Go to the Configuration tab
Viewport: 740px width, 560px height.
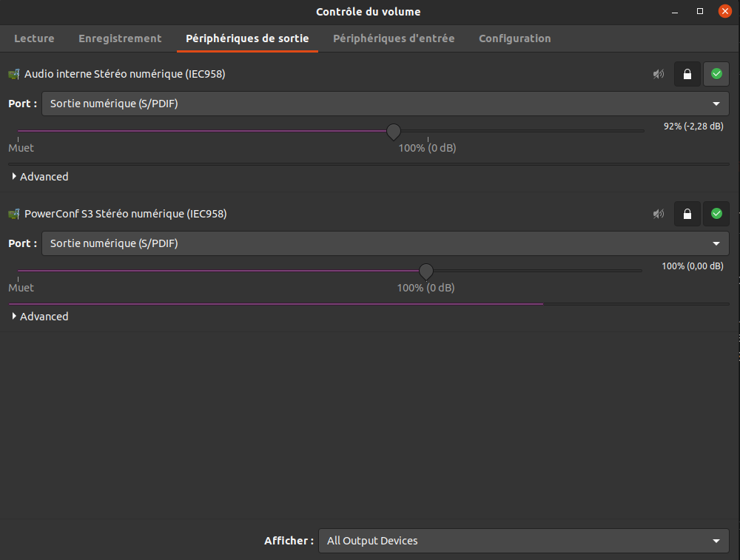point(514,38)
